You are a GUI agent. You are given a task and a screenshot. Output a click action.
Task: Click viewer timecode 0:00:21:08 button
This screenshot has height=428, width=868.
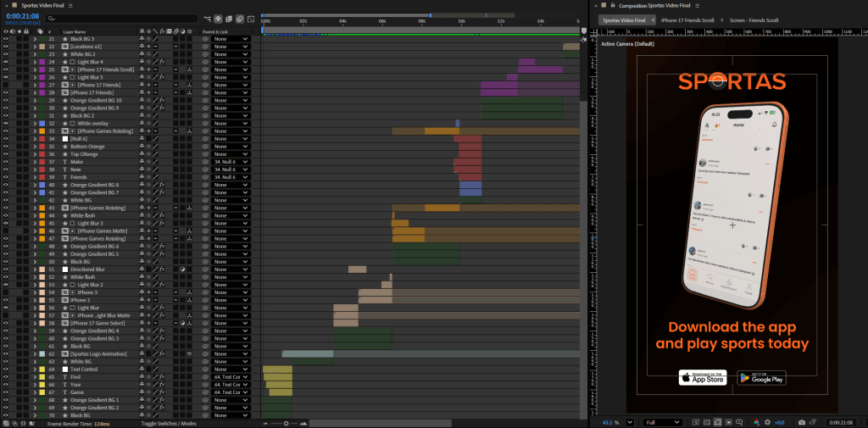pyautogui.click(x=841, y=422)
